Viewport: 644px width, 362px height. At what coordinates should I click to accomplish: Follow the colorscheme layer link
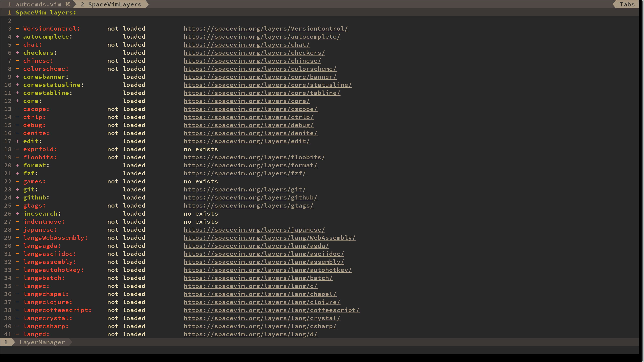pyautogui.click(x=260, y=69)
